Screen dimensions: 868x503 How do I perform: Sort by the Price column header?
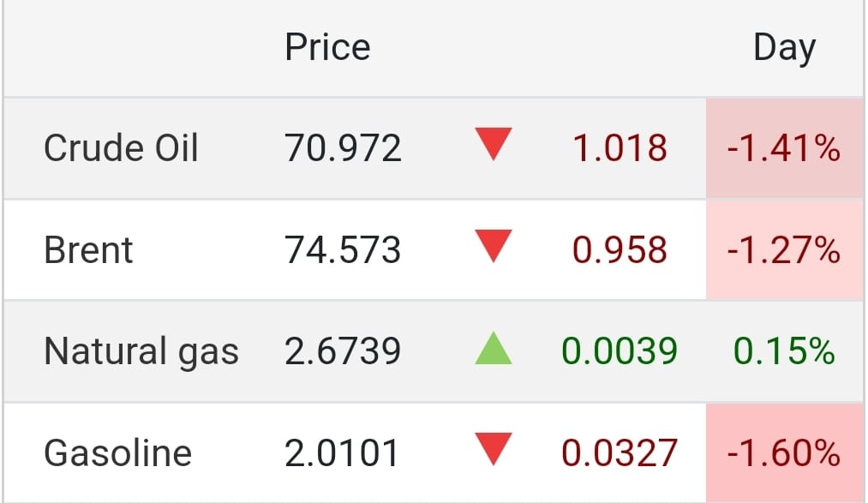pos(327,47)
